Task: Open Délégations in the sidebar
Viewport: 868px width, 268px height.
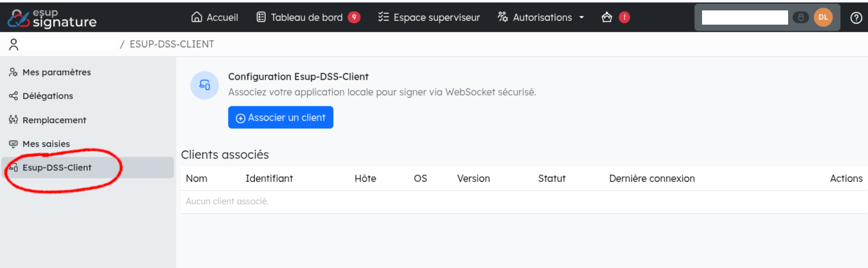Action: click(41, 96)
